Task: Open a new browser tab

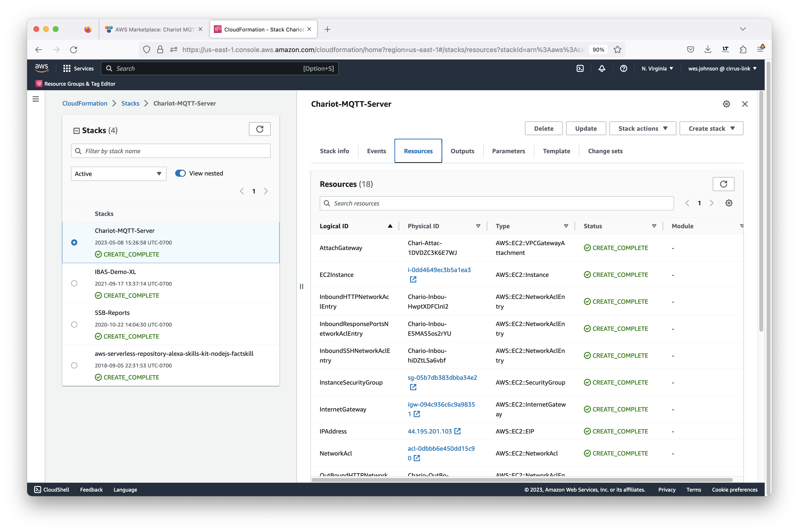Action: click(327, 29)
